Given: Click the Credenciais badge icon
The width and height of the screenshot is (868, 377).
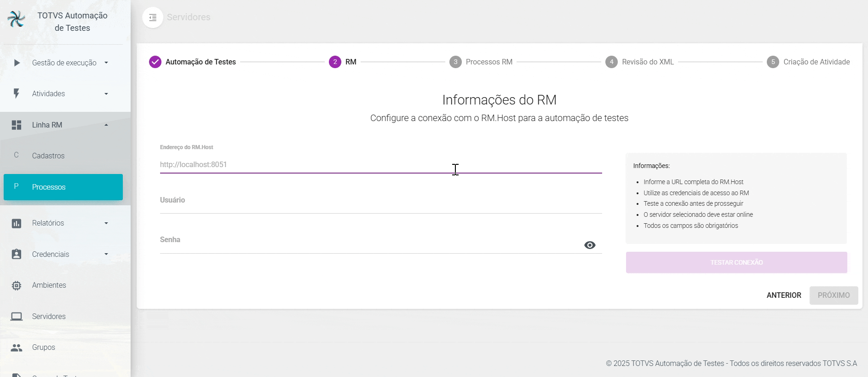Looking at the screenshot, I should (17, 254).
